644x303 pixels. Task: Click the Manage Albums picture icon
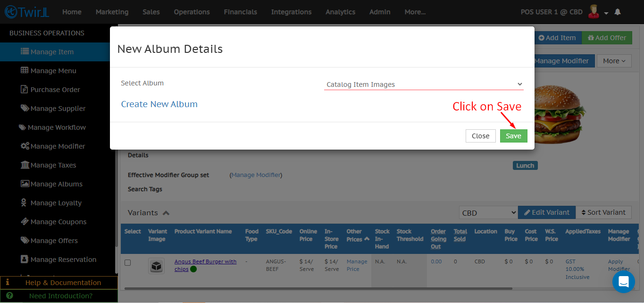click(25, 184)
